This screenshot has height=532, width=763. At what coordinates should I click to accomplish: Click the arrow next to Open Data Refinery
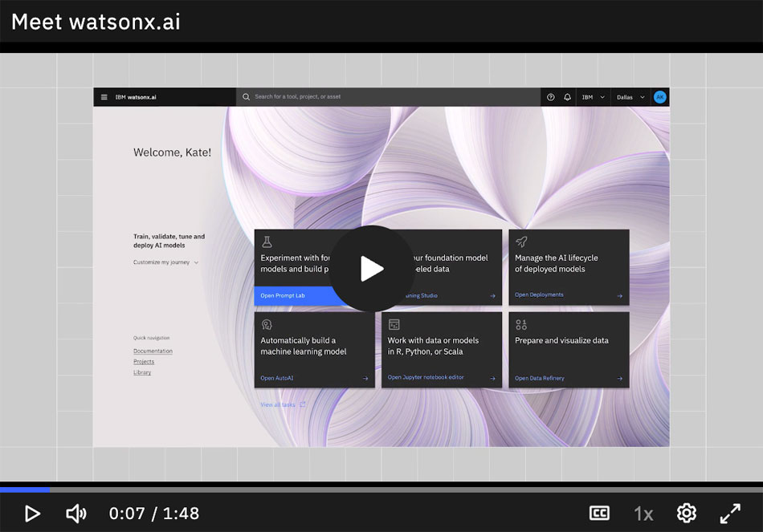(x=619, y=378)
